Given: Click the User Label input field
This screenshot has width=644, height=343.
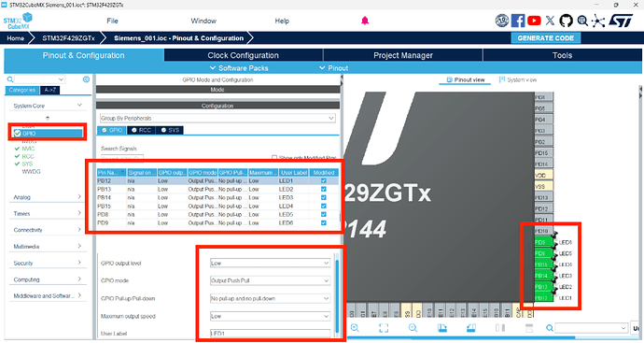Looking at the screenshot, I should (270, 334).
